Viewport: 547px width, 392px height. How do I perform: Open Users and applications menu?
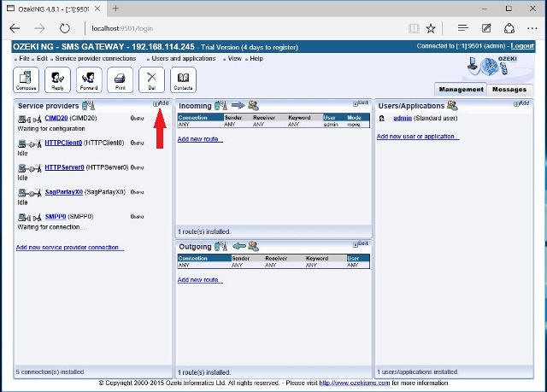pyautogui.click(x=184, y=59)
